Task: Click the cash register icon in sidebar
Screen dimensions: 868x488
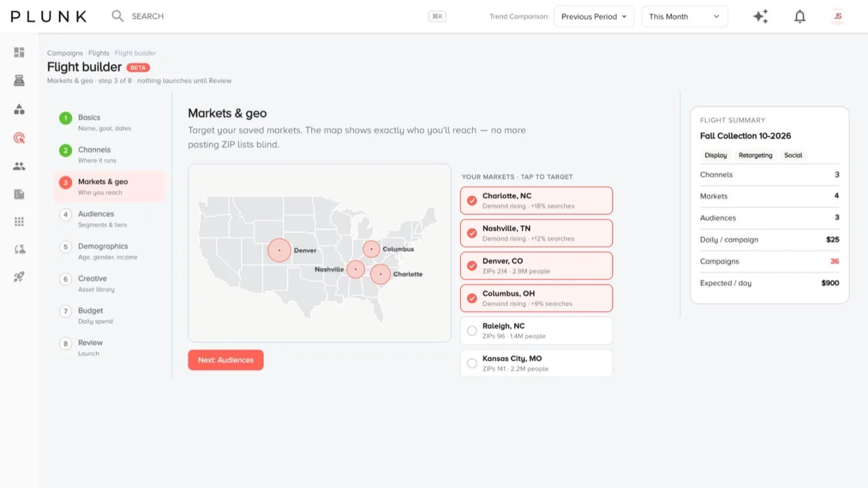Action: [x=19, y=81]
